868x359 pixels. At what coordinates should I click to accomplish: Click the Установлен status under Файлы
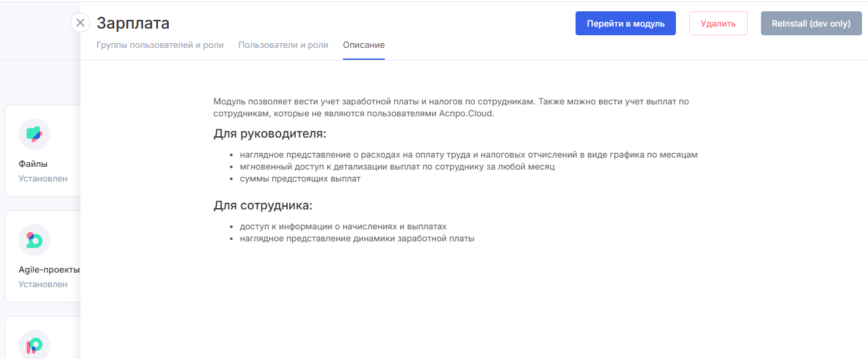[43, 179]
